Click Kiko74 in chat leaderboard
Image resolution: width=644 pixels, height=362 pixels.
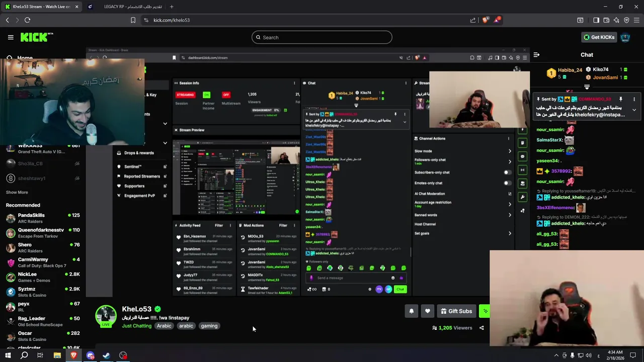tap(601, 69)
